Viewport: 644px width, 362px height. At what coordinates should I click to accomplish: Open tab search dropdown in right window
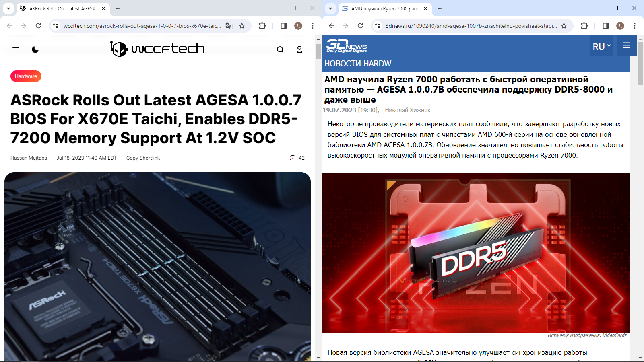point(330,8)
